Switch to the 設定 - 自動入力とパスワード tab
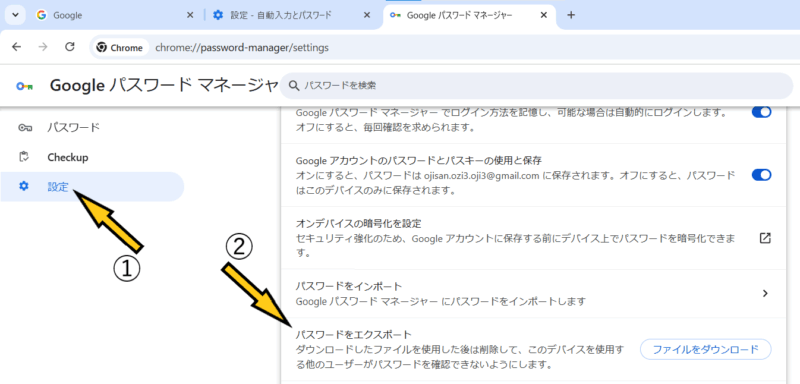Viewport: 800px width, 384px height. coord(291,15)
